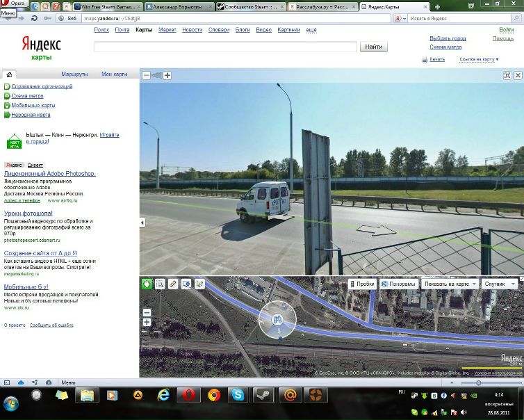The height and width of the screenshot is (420, 524).
Task: Open the home tab in left panel
Action: [9, 74]
